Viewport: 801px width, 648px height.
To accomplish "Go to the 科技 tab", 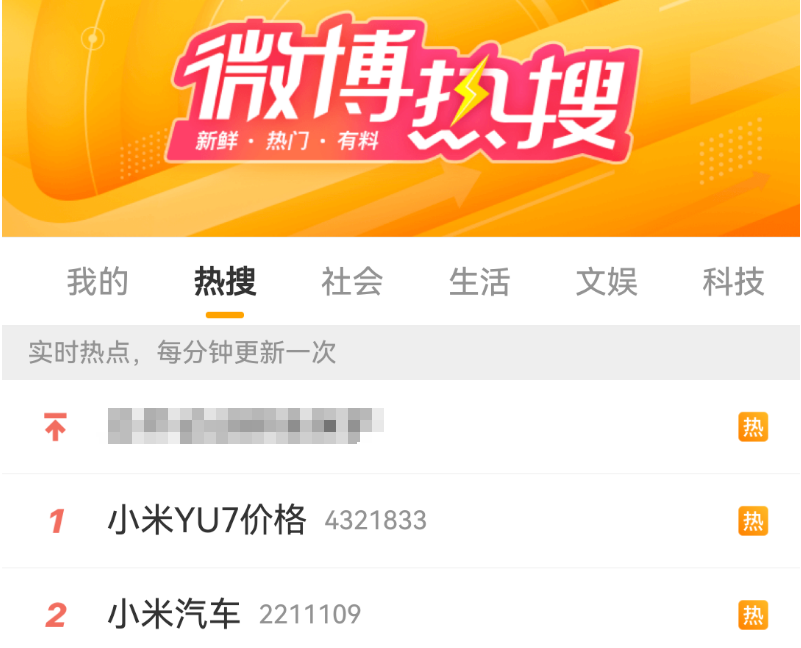I will (x=734, y=281).
